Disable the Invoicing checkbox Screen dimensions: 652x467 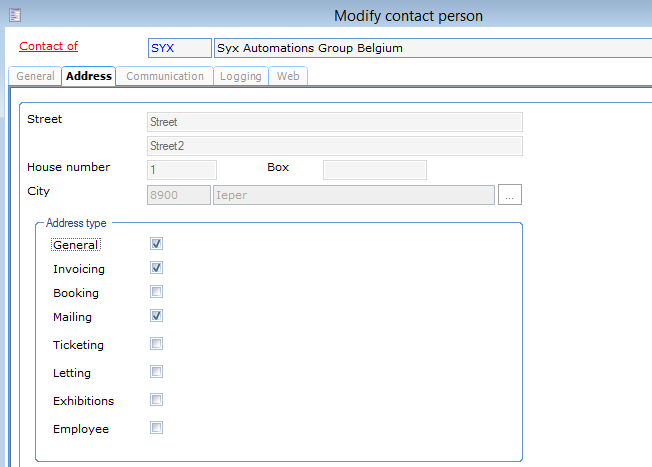tap(156, 268)
